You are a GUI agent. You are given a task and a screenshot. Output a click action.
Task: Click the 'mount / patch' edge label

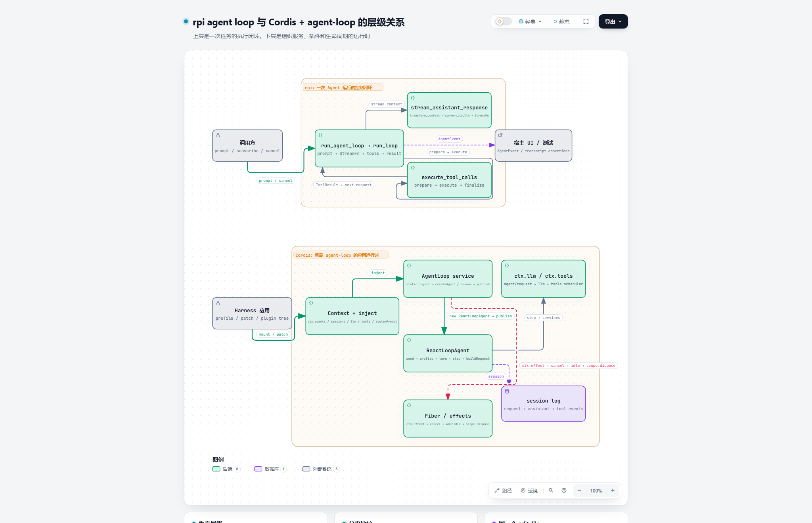tap(273, 334)
